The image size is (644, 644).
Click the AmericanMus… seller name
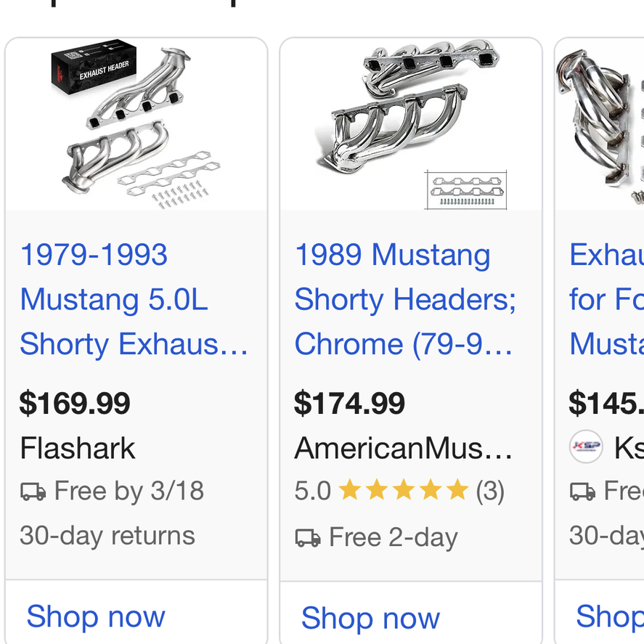(404, 448)
